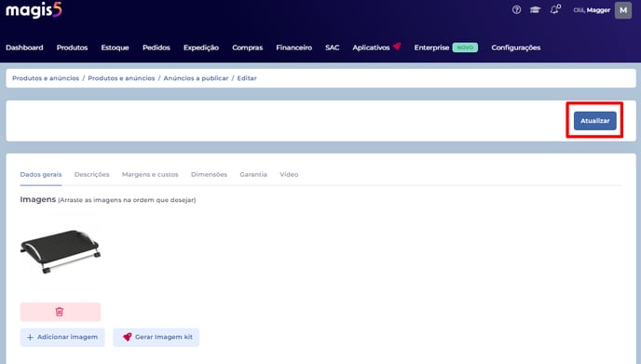641x364 pixels.
Task: Switch to the Margens e custos tab
Action: pos(150,174)
